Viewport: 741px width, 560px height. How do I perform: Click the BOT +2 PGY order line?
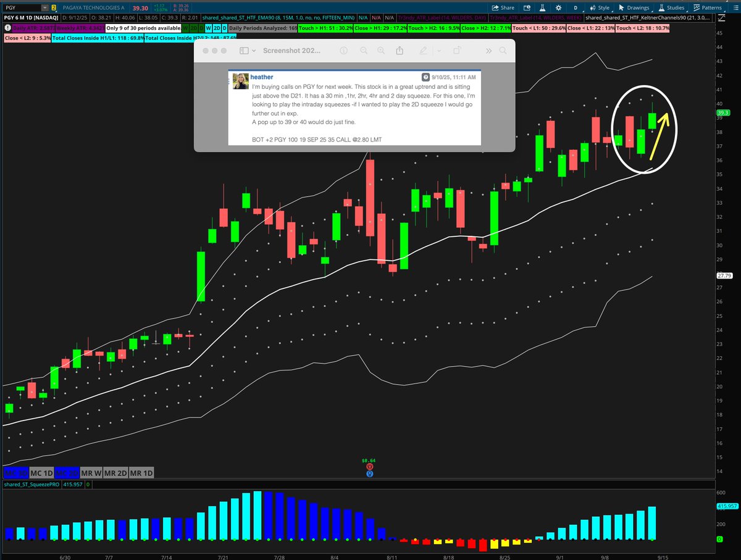[317, 140]
